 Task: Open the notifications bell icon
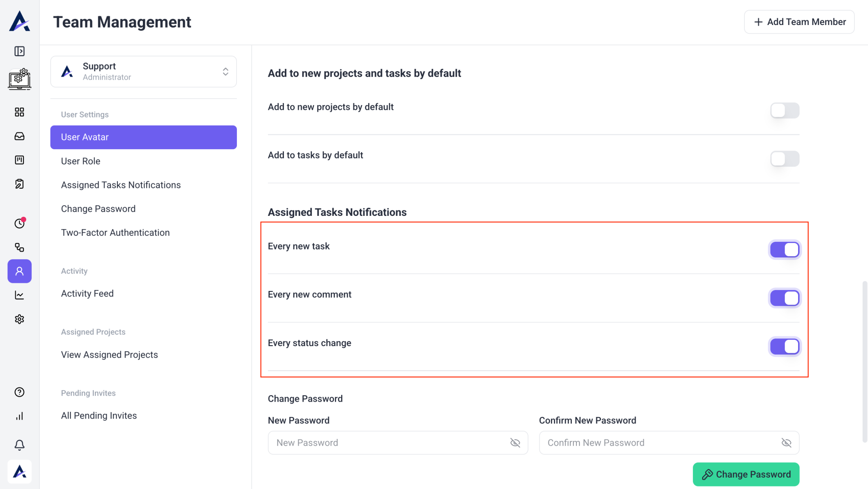point(19,445)
